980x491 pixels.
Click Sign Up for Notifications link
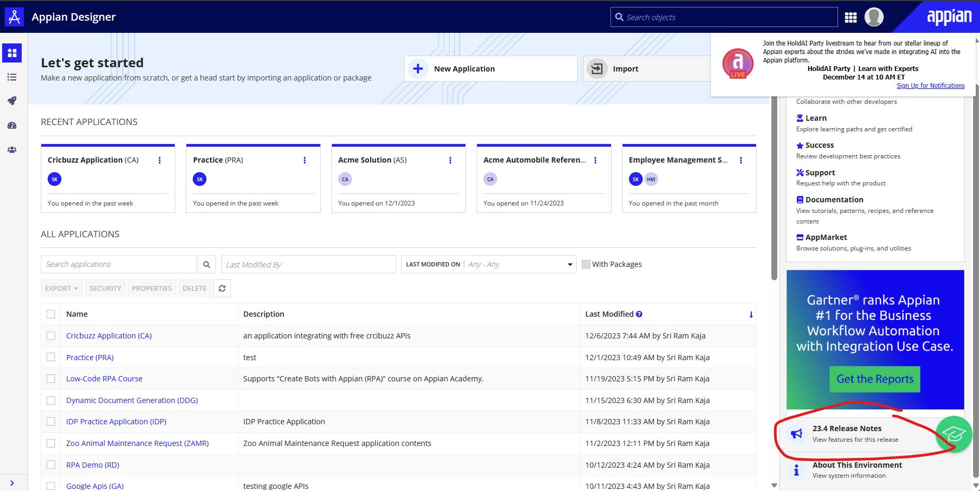point(930,86)
